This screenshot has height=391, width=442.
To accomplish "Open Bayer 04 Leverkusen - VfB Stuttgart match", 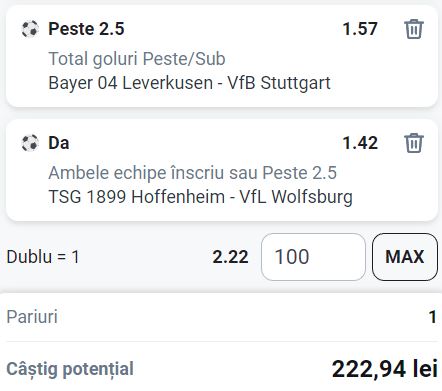I will click(189, 83).
